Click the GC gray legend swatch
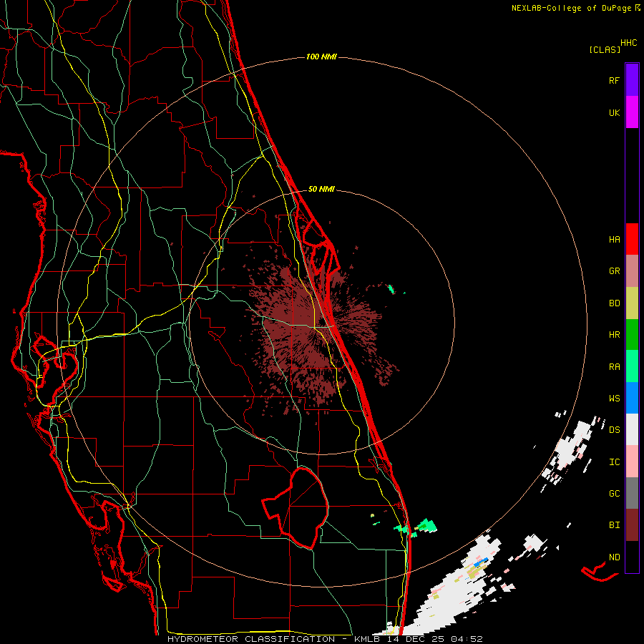The image size is (644, 644). coord(632,493)
